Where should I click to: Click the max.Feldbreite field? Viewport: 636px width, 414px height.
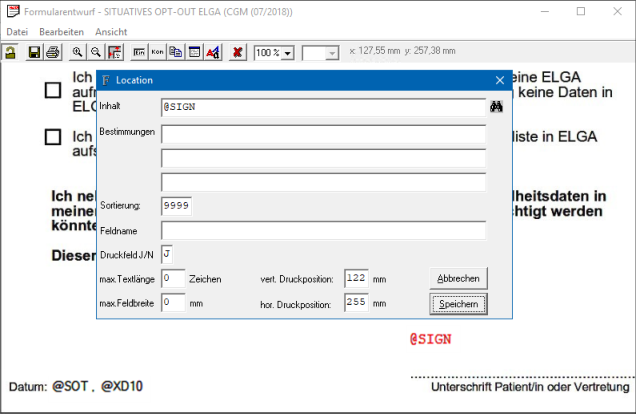[173, 303]
